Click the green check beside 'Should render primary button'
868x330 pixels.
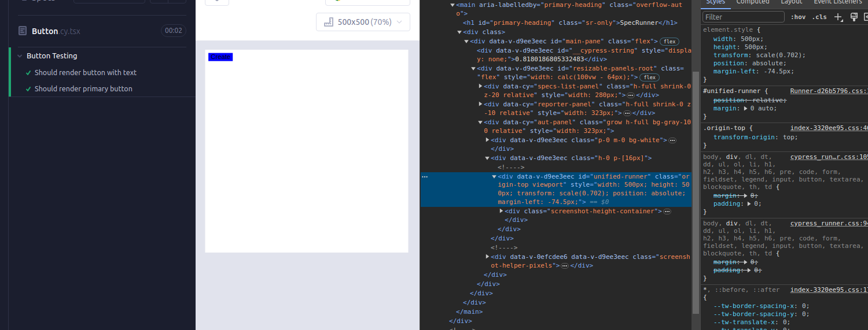(x=28, y=89)
